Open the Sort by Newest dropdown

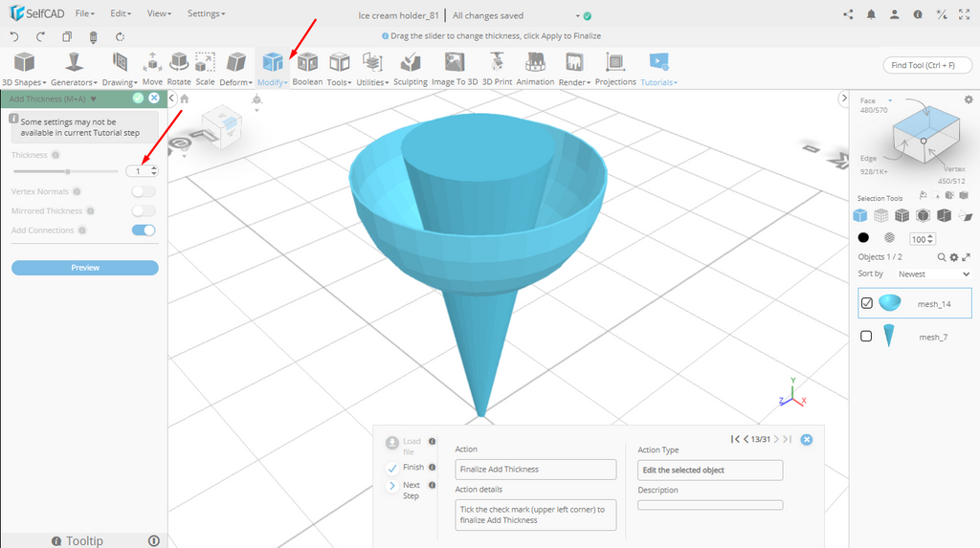(934, 274)
